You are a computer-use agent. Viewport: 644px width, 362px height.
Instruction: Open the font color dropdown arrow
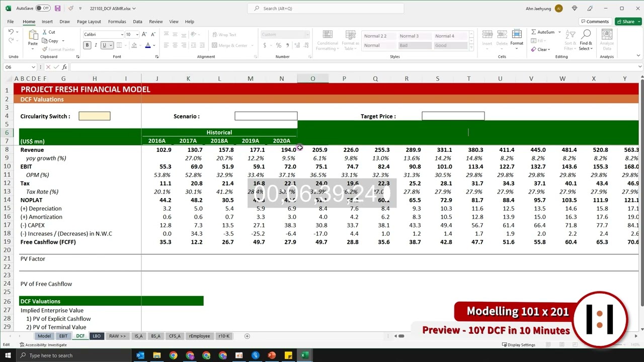click(153, 45)
